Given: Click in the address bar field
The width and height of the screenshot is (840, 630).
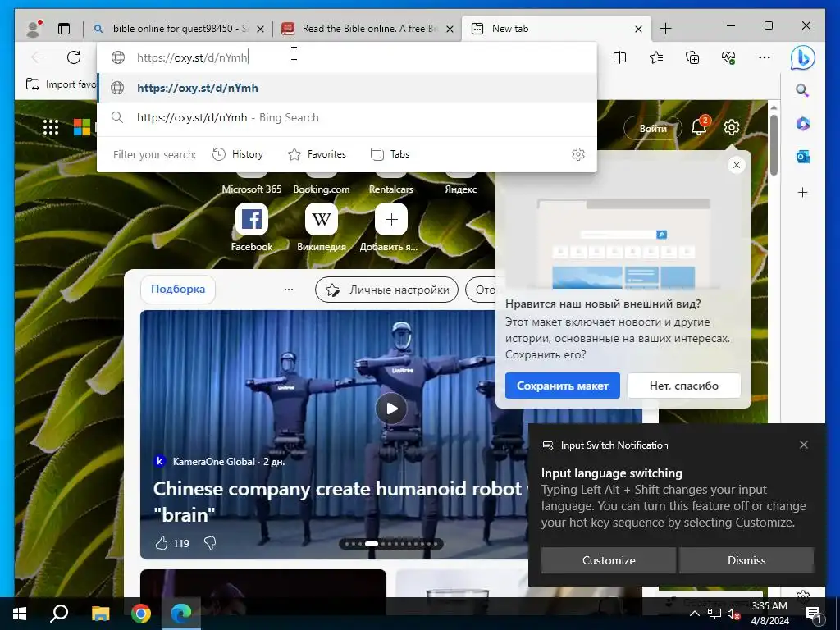Looking at the screenshot, I should (347, 57).
